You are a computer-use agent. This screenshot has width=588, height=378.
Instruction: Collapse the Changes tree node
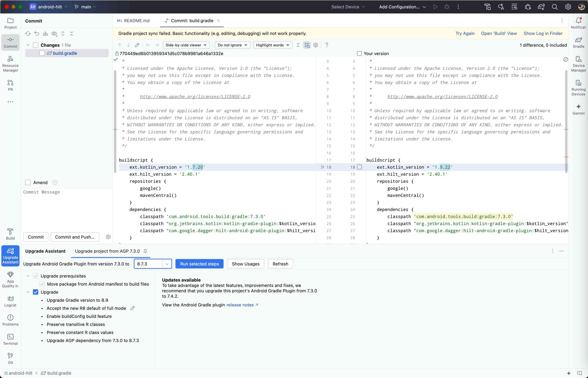(x=28, y=45)
